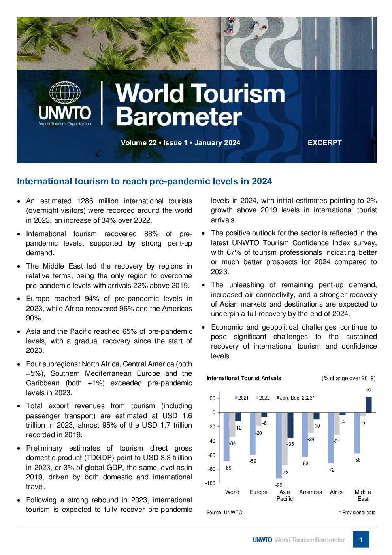
Task: Click the Asia Pacific -75 value label
Action: coord(285,472)
